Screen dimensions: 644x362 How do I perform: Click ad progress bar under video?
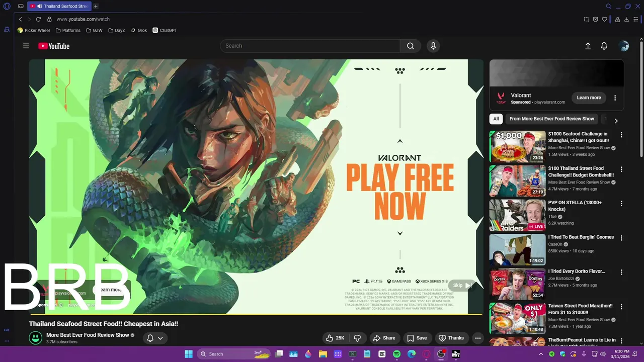pyautogui.click(x=256, y=315)
